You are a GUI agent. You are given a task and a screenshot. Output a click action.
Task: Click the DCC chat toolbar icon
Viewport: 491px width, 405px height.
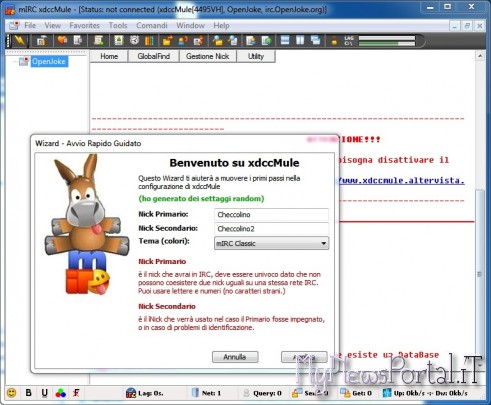183,40
